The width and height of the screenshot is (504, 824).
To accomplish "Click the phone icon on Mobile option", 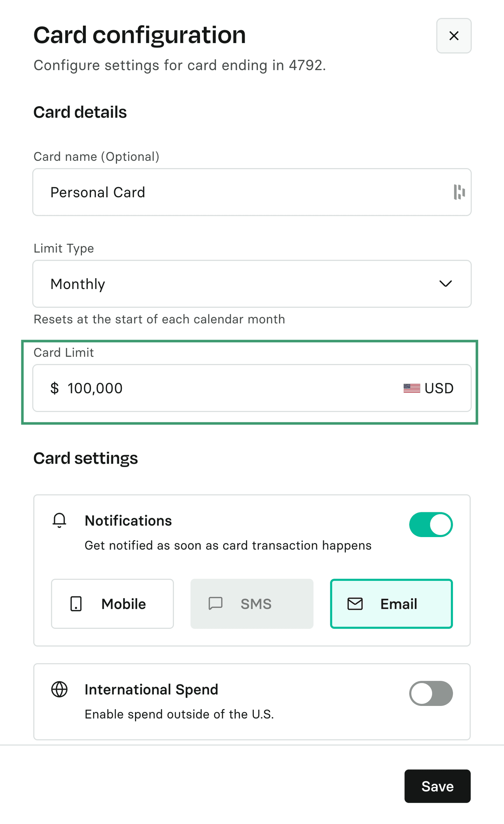I will point(76,604).
